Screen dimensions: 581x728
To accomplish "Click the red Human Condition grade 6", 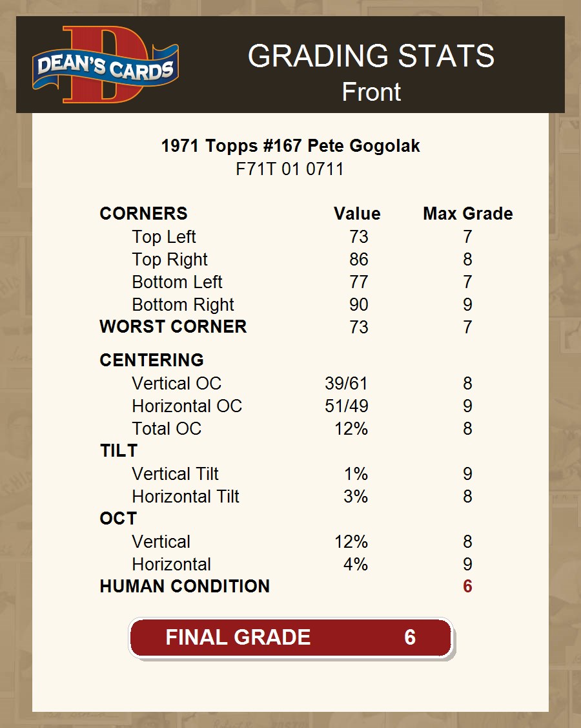I will point(467,587).
